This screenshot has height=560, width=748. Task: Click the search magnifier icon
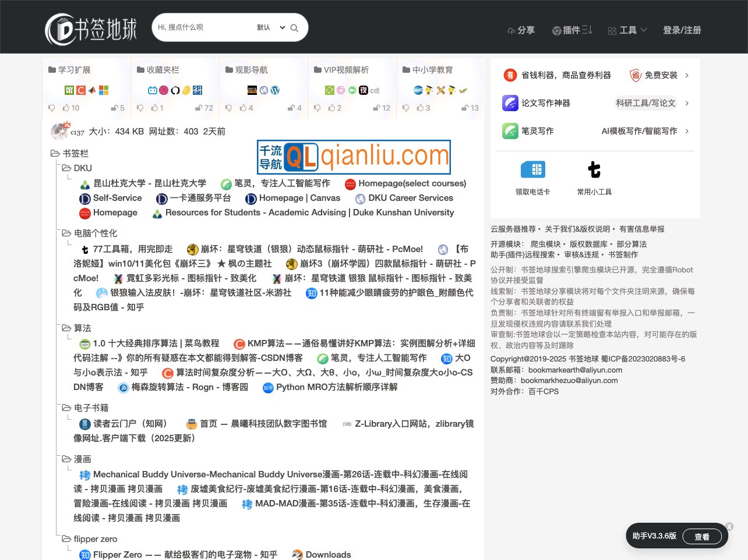pos(294,27)
